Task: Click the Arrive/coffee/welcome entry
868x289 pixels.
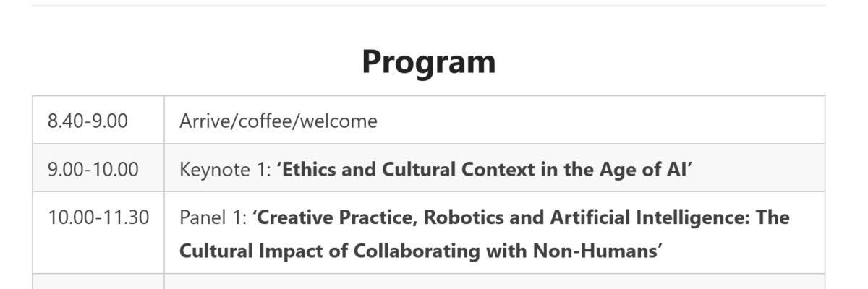Action: (278, 121)
